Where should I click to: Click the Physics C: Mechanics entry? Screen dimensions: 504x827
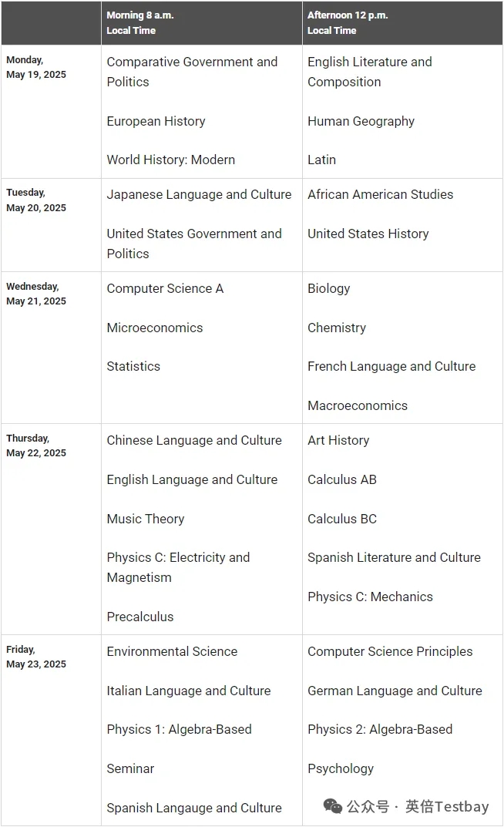click(370, 597)
